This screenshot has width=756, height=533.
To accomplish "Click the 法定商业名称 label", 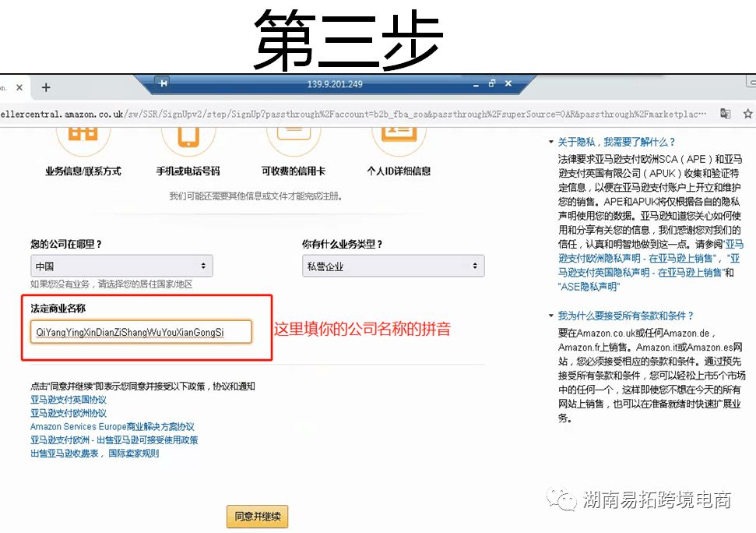I will pos(58,309).
